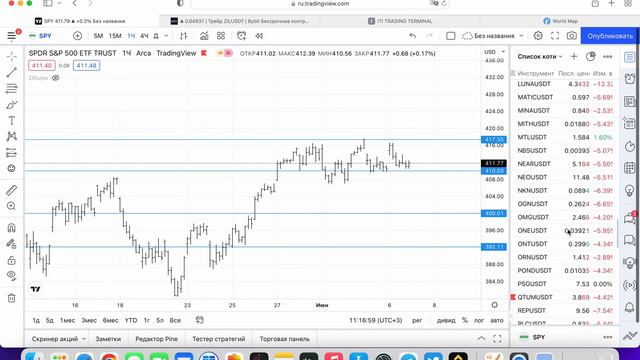Image resolution: width=640 pixels, height=360 pixels.
Task: Toggle the авто auto scale
Action: tap(497, 320)
